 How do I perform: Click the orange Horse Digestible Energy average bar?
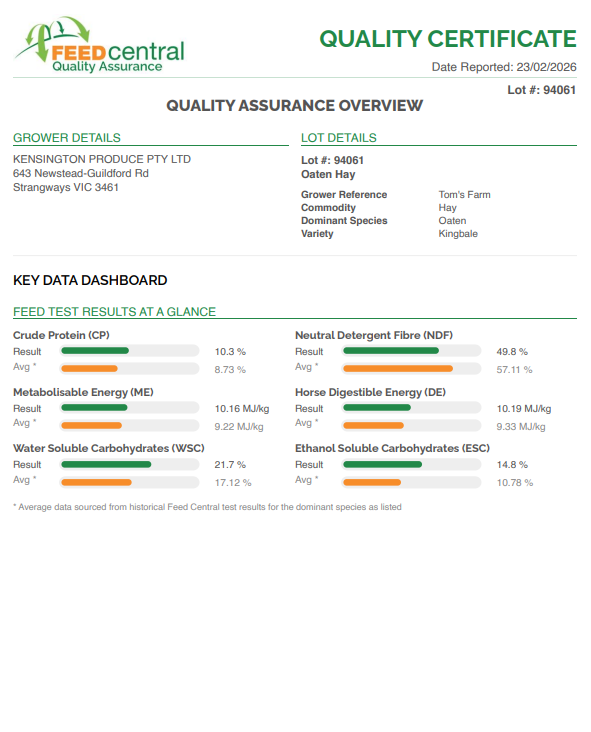click(373, 425)
